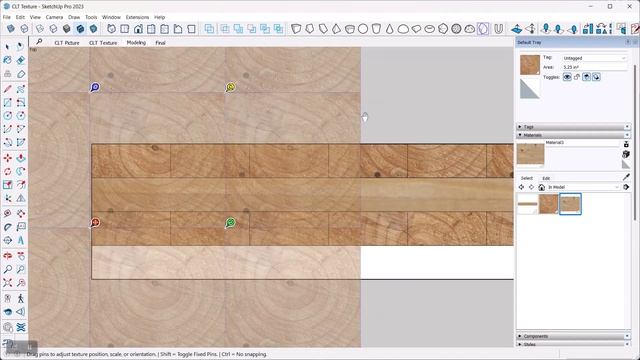The width and height of the screenshot is (640, 360).
Task: Click the front face material swatch
Action: click(530, 65)
